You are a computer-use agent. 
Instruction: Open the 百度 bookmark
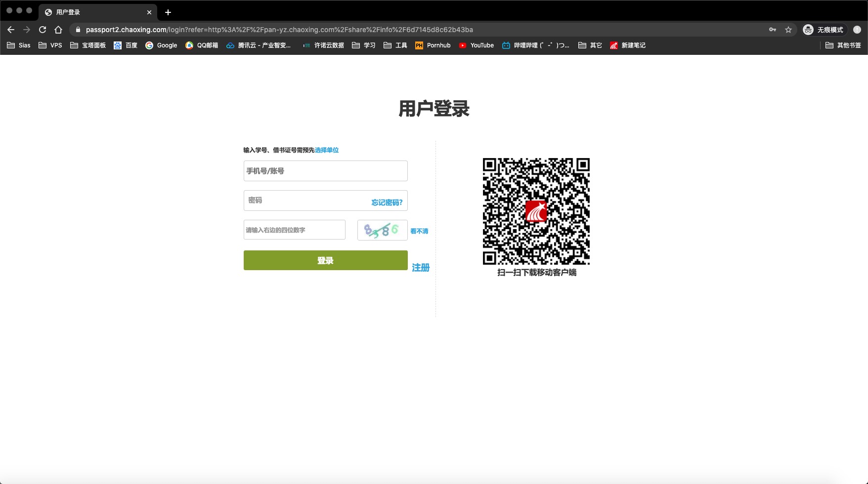[126, 45]
